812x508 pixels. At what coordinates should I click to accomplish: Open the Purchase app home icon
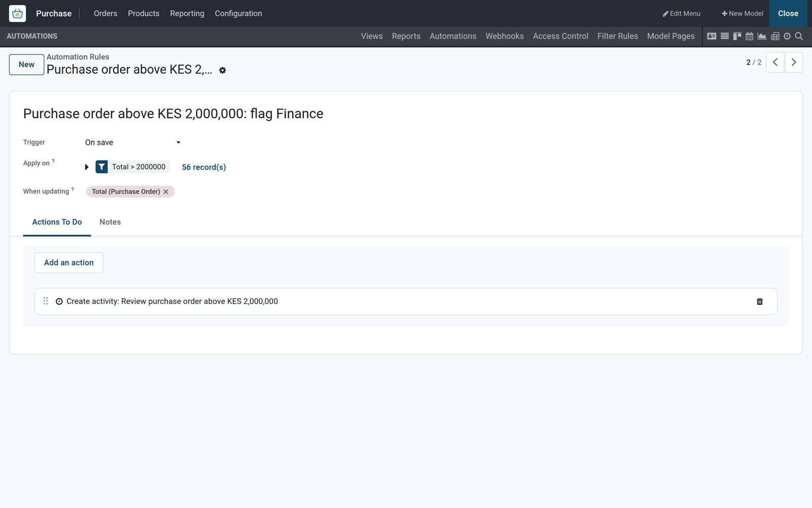click(x=17, y=14)
